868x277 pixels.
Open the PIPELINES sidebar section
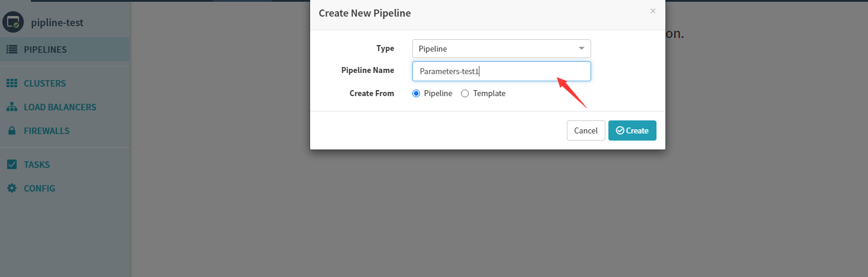[x=45, y=50]
